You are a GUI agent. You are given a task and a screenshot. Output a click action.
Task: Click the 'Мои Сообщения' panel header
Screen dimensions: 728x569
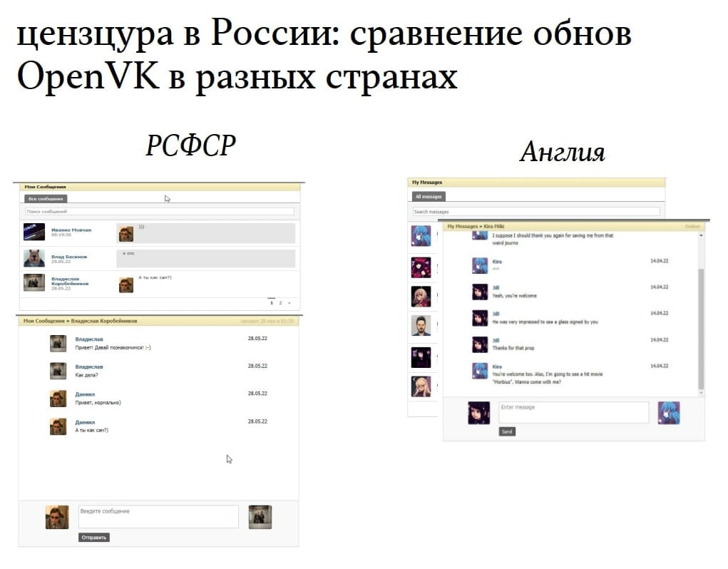pos(159,187)
